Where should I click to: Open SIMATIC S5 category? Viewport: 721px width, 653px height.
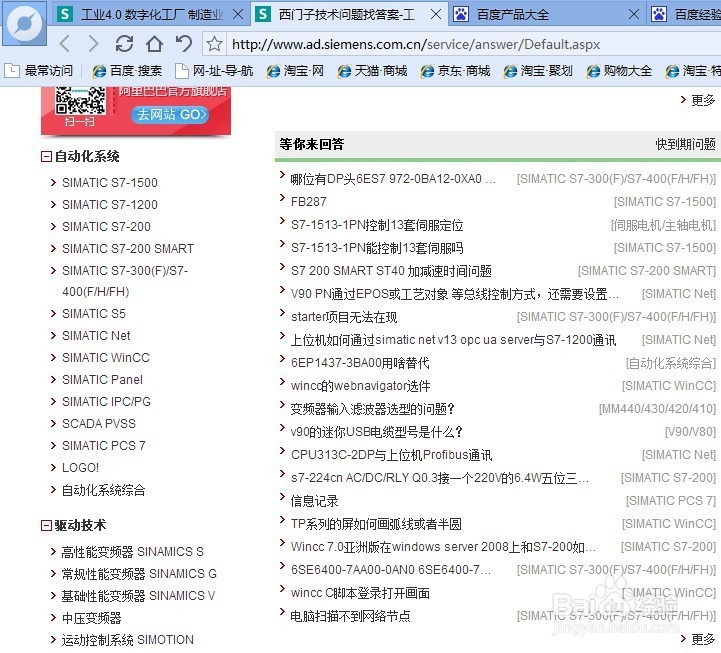94,314
